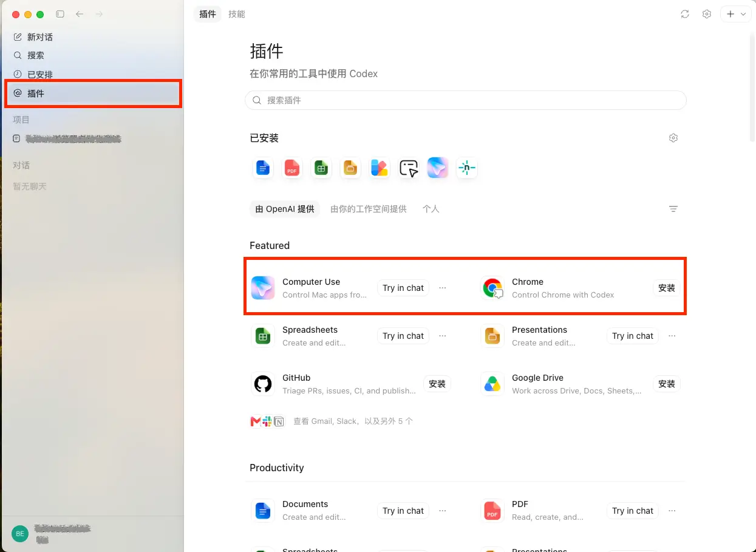Open the installed Documents plugin icon

coord(263,168)
